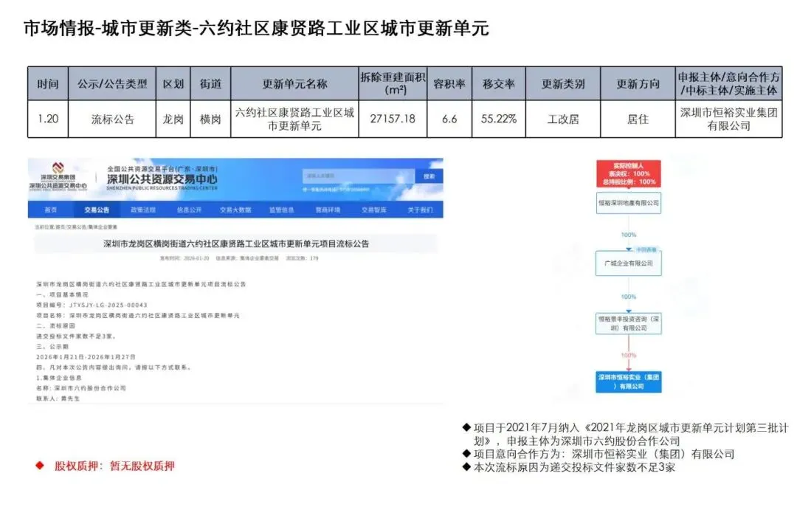
Task: Click the blue 深圳市恒裕实业（集团）有限公司 node
Action: [629, 382]
